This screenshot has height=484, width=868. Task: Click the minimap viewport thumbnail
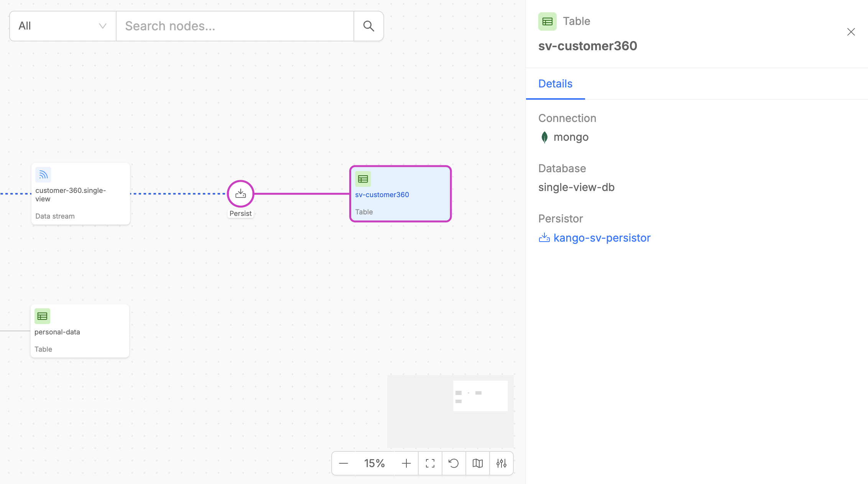point(480,396)
